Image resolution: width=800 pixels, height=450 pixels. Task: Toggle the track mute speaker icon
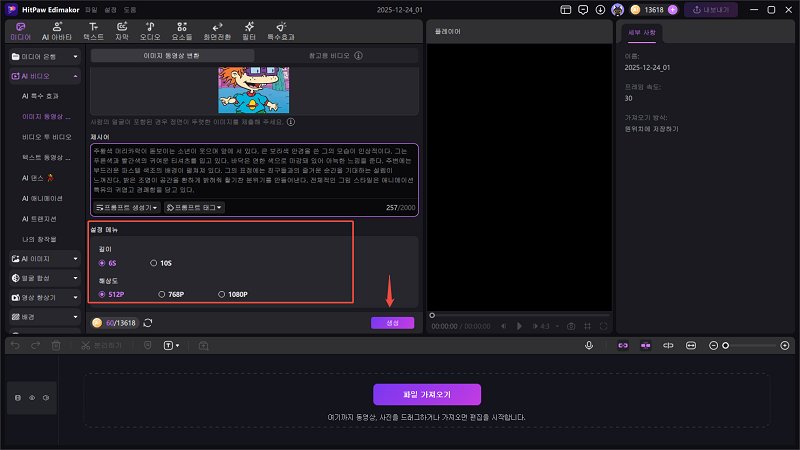[x=46, y=398]
